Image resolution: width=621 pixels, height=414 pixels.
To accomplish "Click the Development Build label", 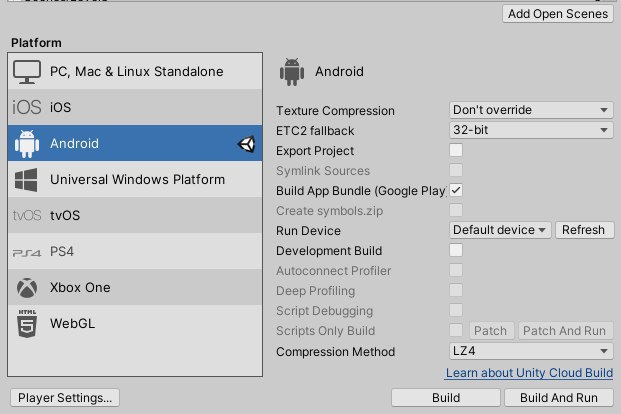I will click(x=329, y=251).
